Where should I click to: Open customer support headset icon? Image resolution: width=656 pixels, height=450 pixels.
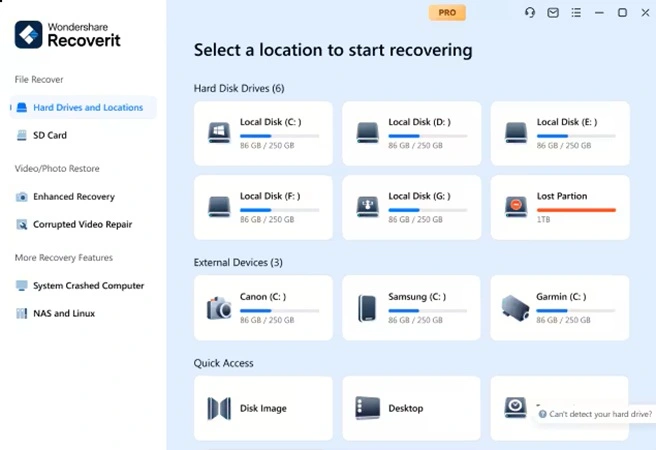pyautogui.click(x=530, y=13)
